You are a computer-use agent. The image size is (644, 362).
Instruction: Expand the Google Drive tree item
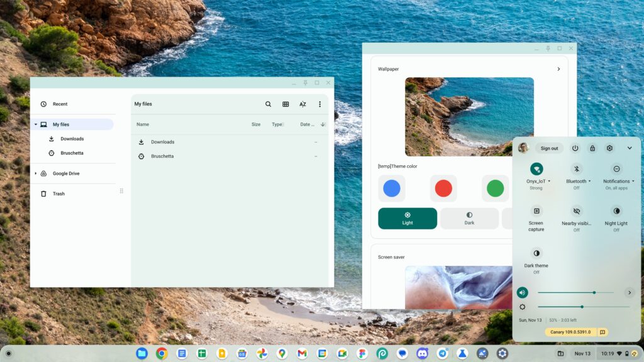coord(36,173)
